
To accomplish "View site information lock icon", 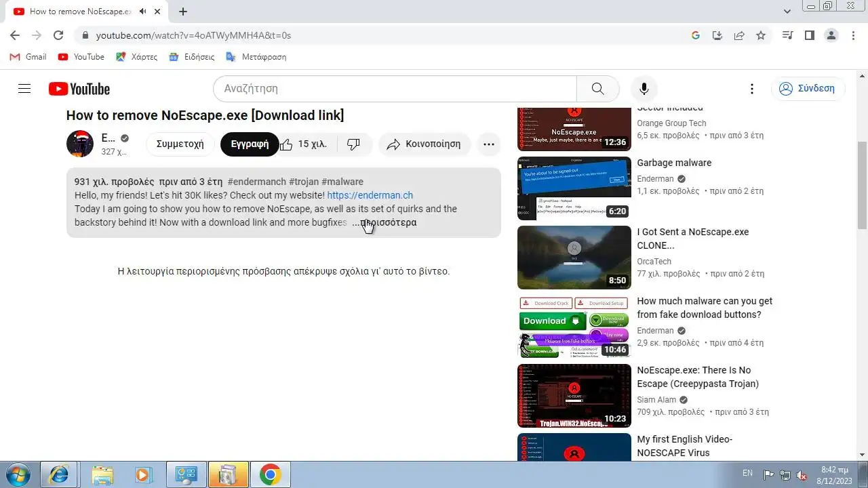I will coord(85,35).
